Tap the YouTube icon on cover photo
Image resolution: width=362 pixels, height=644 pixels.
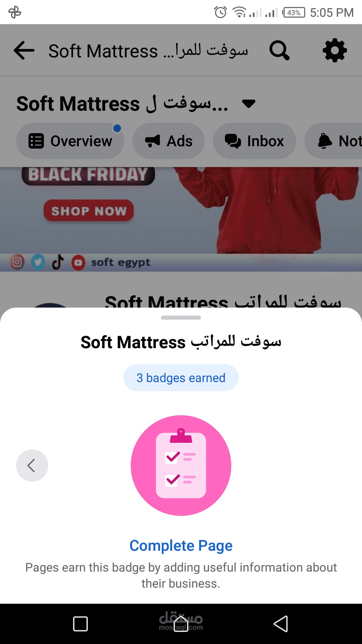[x=78, y=263]
